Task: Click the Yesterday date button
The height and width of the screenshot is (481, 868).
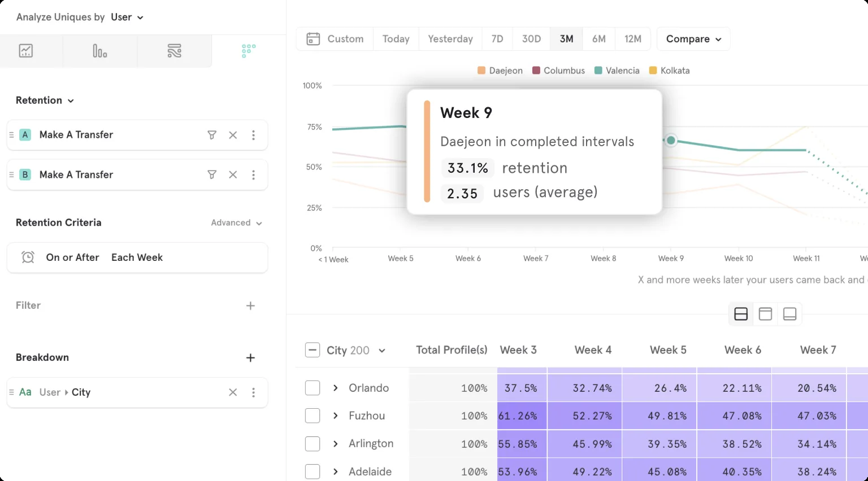Action: click(450, 39)
